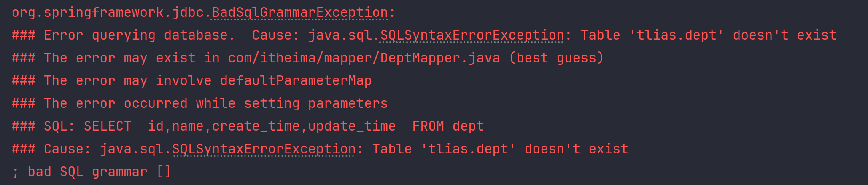Open SQLSyntaxErrorException link in the Error querying line

pyautogui.click(x=472, y=35)
